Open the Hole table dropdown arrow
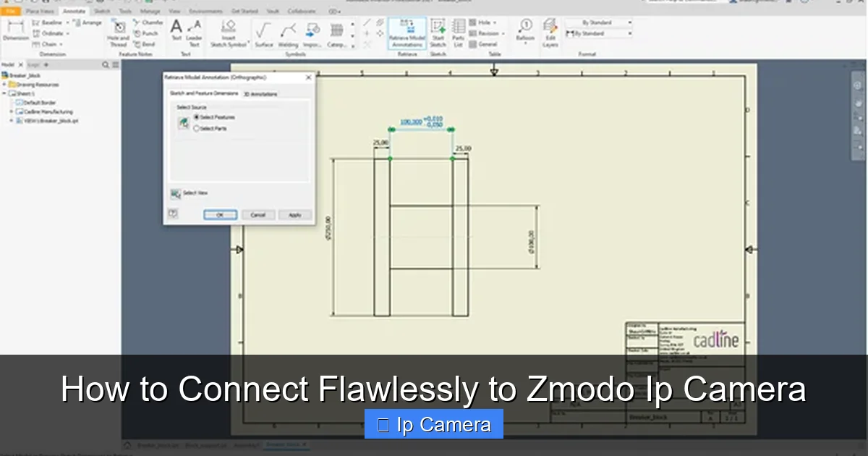 tap(496, 22)
